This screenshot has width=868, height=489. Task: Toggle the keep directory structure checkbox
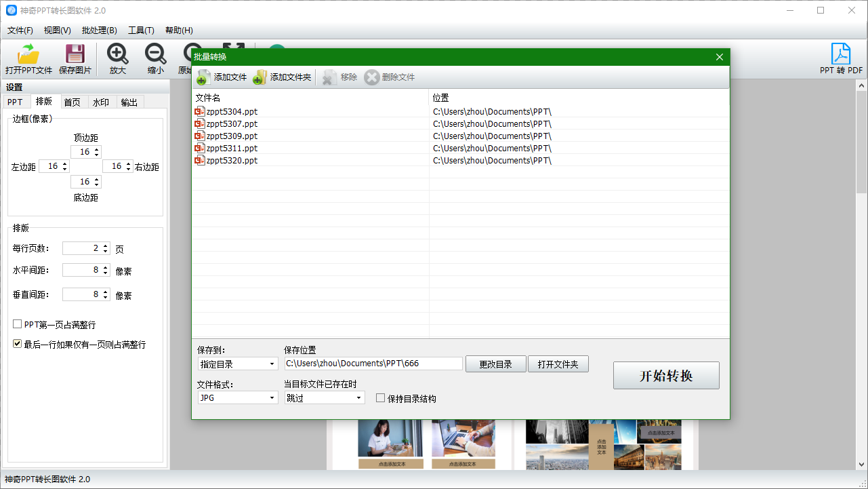(381, 399)
